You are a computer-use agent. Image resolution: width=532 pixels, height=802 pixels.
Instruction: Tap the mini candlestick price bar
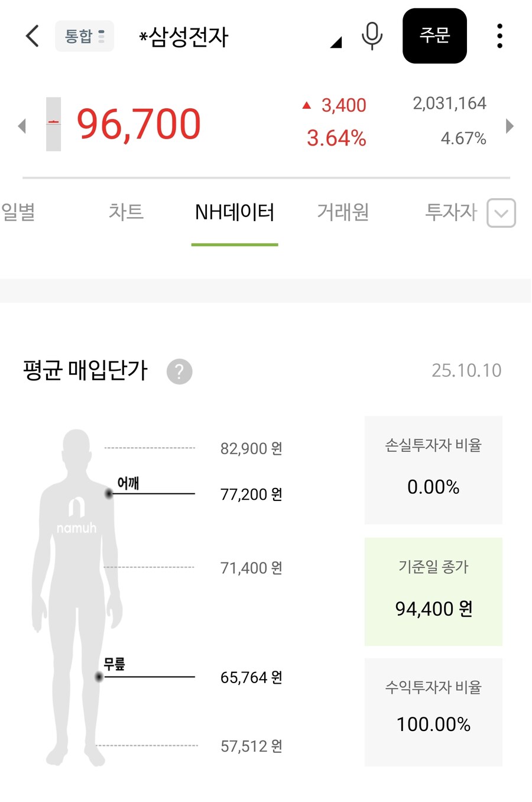pyautogui.click(x=54, y=124)
